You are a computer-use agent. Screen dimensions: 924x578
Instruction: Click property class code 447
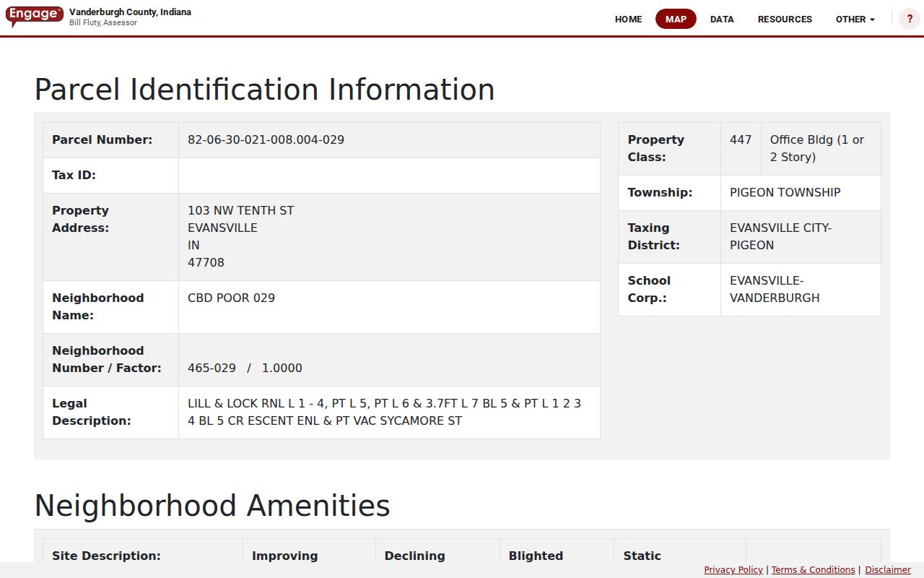pyautogui.click(x=741, y=139)
